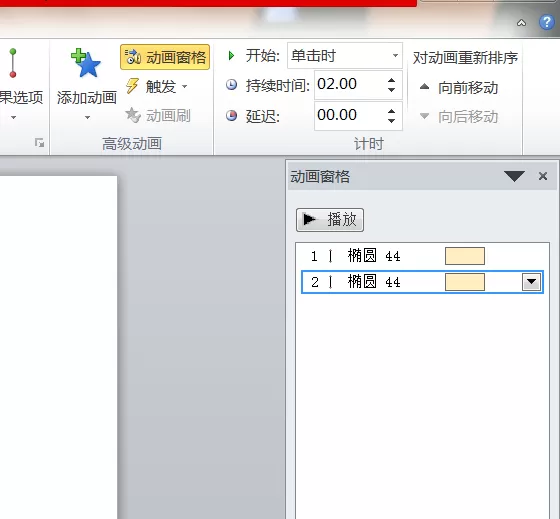Expand the 添加动画 dropdown arrow

tap(88, 117)
